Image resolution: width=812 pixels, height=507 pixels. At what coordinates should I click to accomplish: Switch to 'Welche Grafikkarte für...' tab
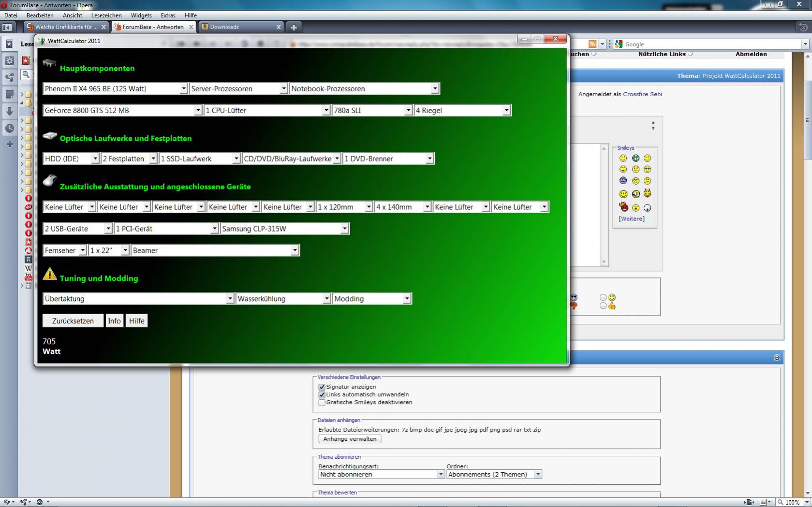pyautogui.click(x=66, y=27)
